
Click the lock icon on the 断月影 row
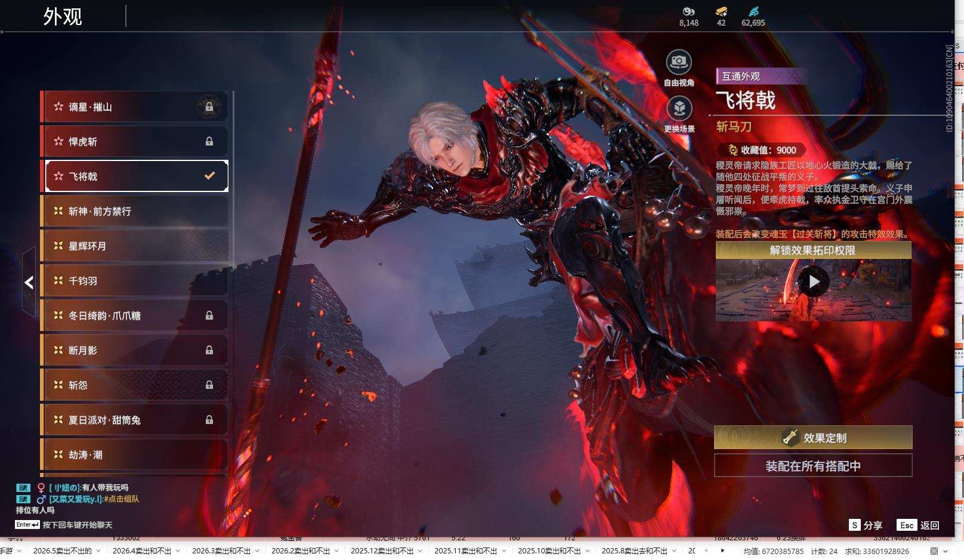click(x=209, y=350)
